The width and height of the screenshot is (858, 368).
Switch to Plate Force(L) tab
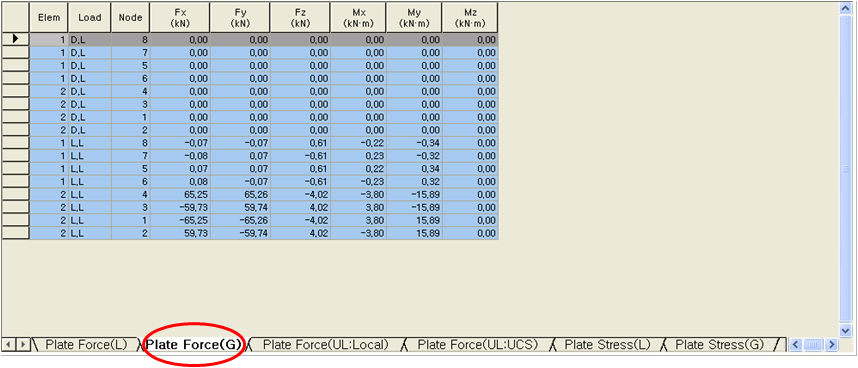[x=86, y=344]
